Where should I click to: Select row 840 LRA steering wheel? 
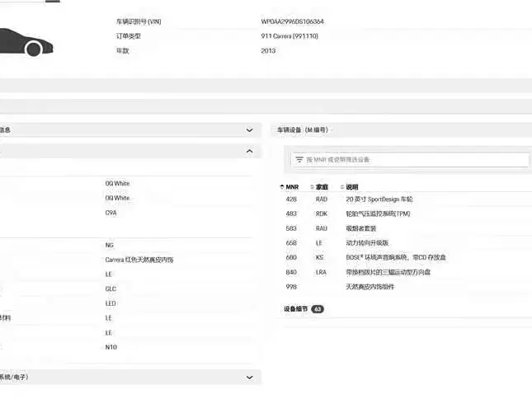point(406,272)
